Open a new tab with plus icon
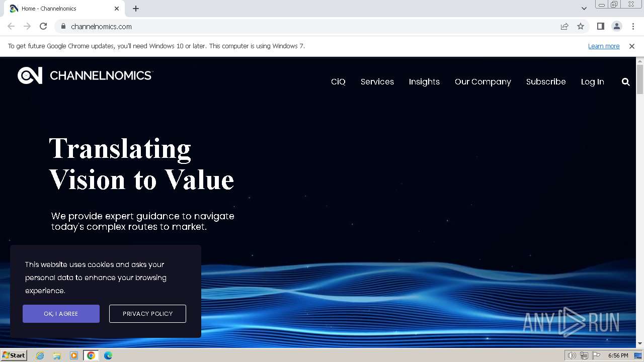644x362 pixels. tap(136, 9)
